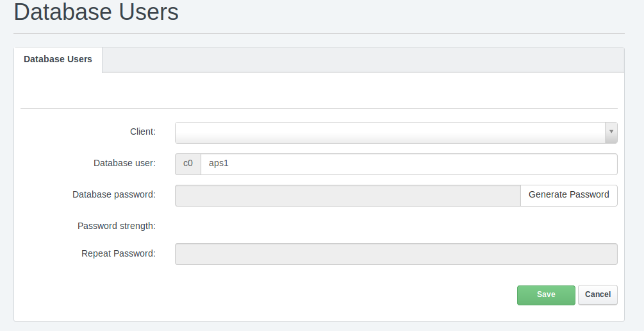Click empty tab strip beside Database Users tab

[x=363, y=60]
